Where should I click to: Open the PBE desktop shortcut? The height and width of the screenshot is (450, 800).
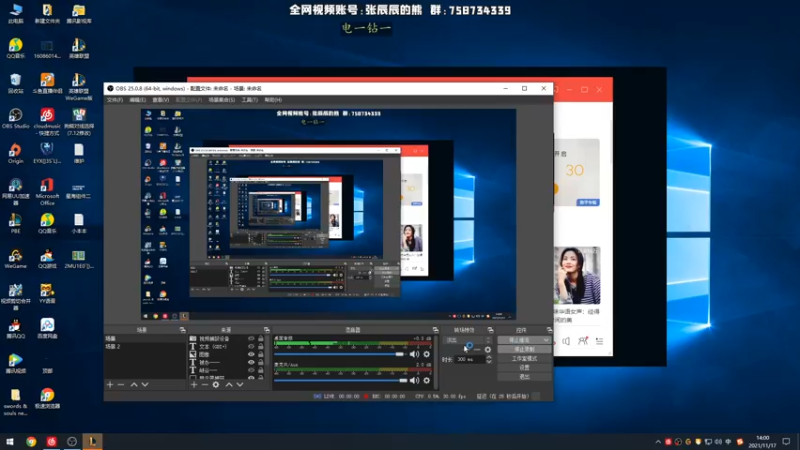pos(15,223)
